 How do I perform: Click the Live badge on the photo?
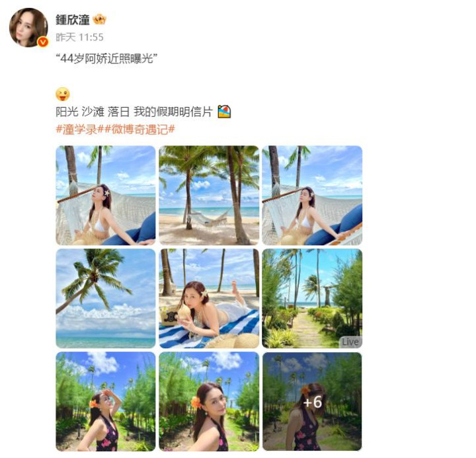click(x=350, y=342)
